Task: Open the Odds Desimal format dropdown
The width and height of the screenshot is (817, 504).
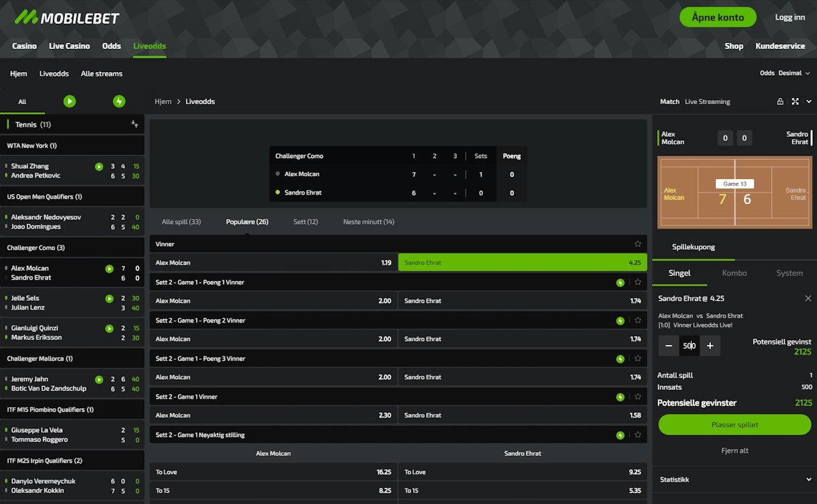Action: pos(785,73)
